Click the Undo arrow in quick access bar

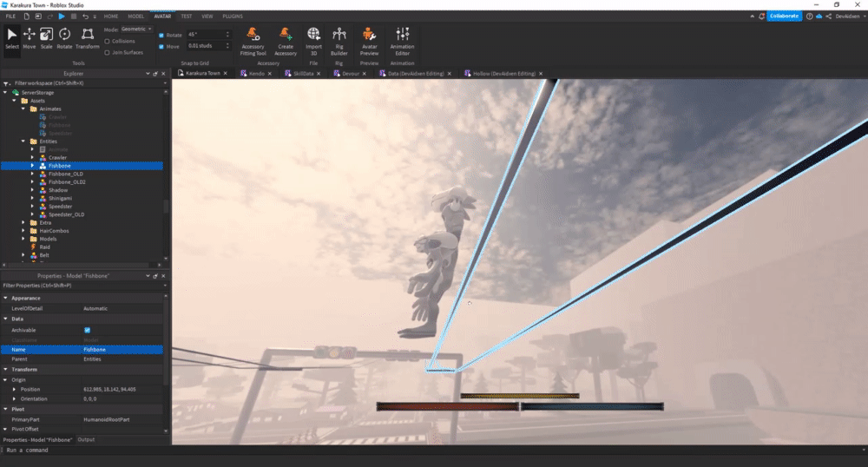click(x=85, y=16)
